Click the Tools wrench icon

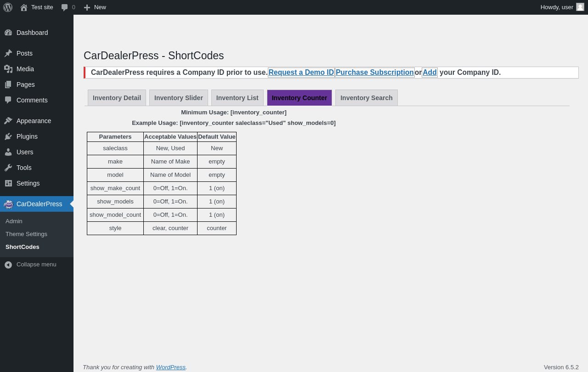coord(8,168)
